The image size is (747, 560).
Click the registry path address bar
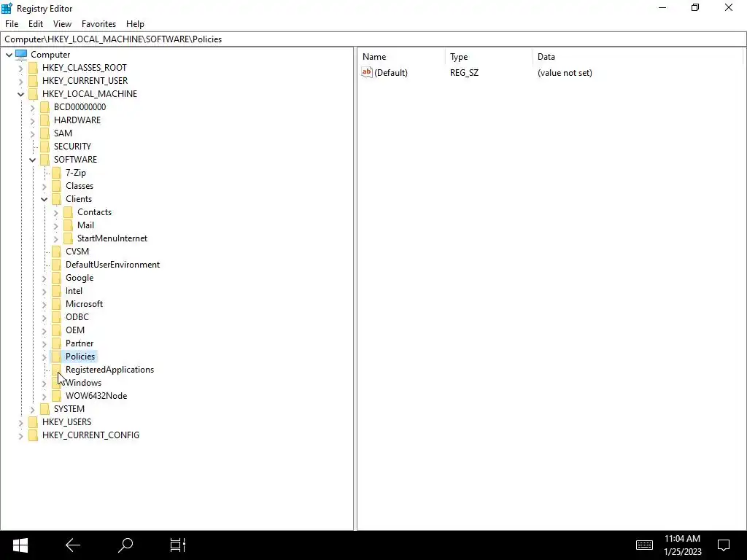pyautogui.click(x=373, y=39)
